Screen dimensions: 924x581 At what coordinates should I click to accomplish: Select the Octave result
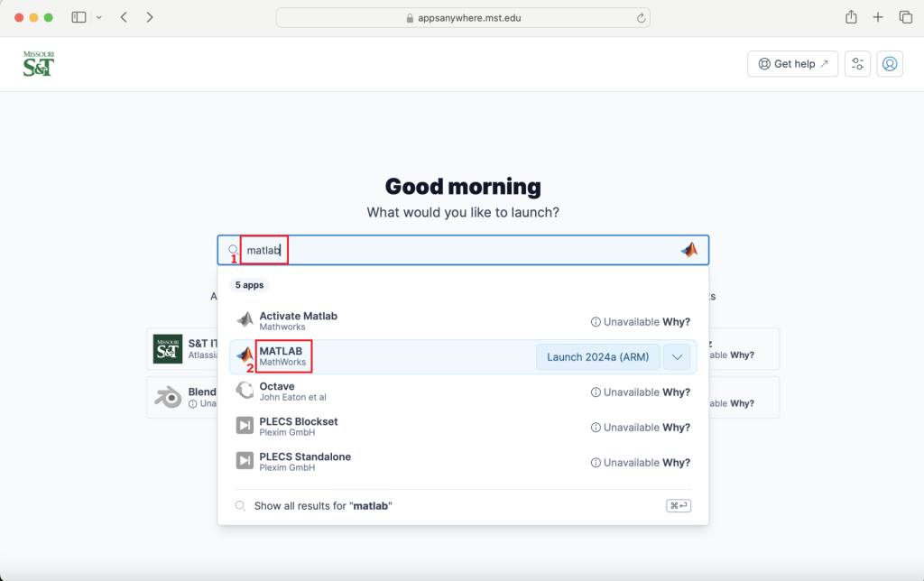[x=463, y=392]
